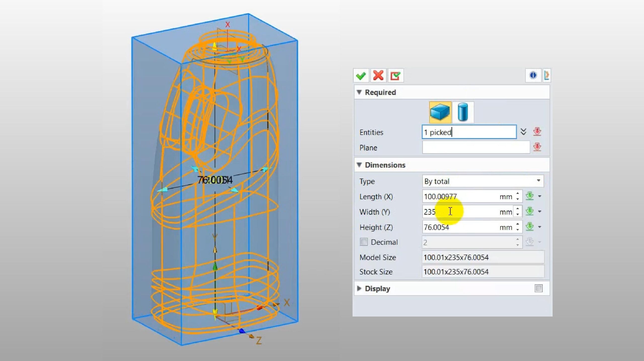Click inside the Plane input field

point(475,147)
